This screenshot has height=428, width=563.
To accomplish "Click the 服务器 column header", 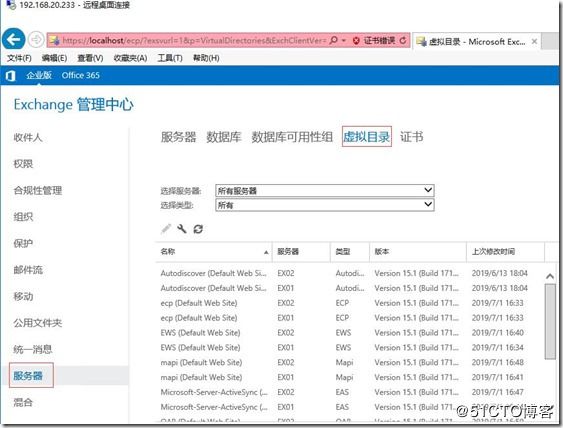I will (x=301, y=252).
